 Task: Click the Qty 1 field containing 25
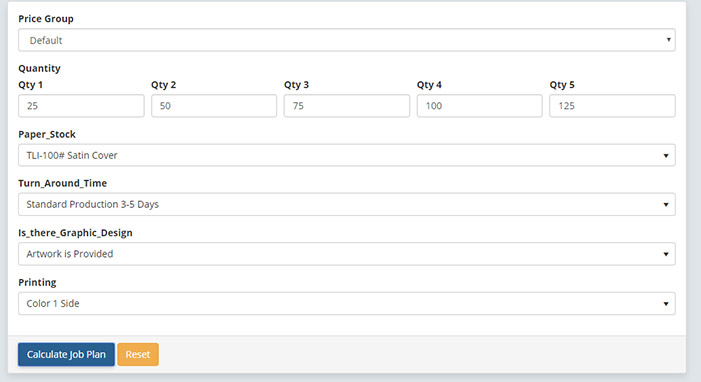81,106
